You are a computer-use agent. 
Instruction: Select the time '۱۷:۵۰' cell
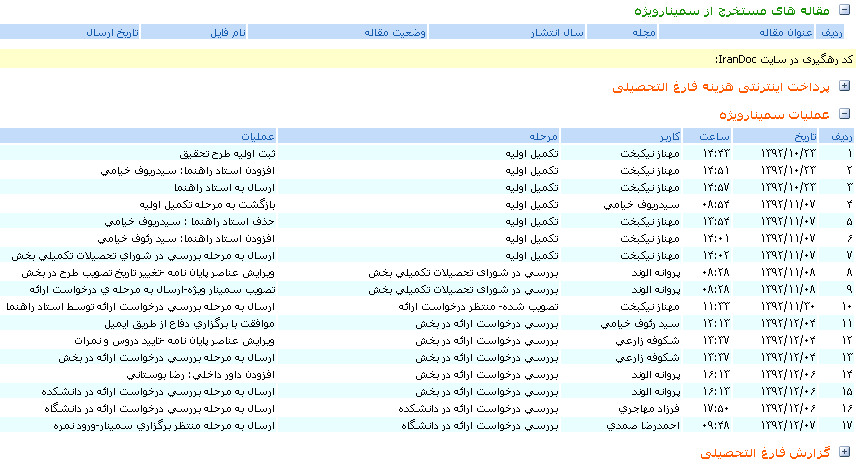point(716,408)
